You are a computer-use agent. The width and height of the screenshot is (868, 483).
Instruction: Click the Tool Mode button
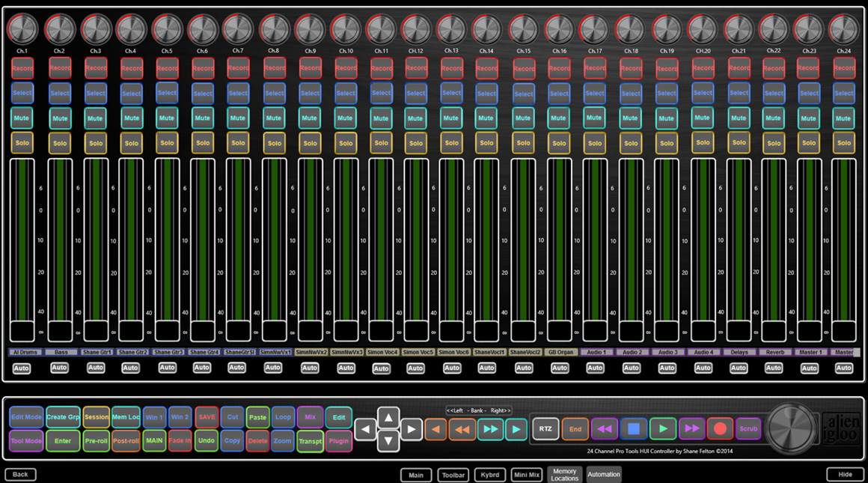coord(26,442)
